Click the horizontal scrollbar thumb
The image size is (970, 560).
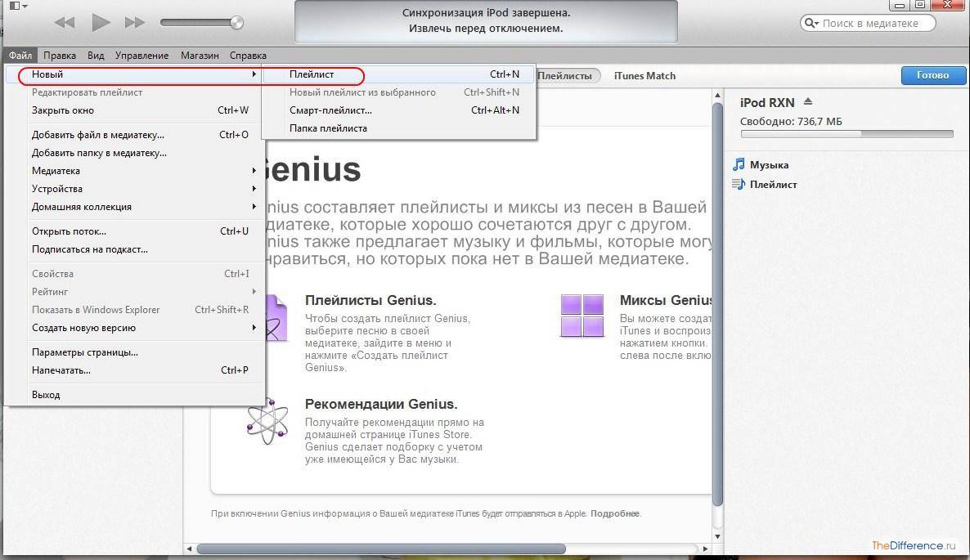point(381,549)
